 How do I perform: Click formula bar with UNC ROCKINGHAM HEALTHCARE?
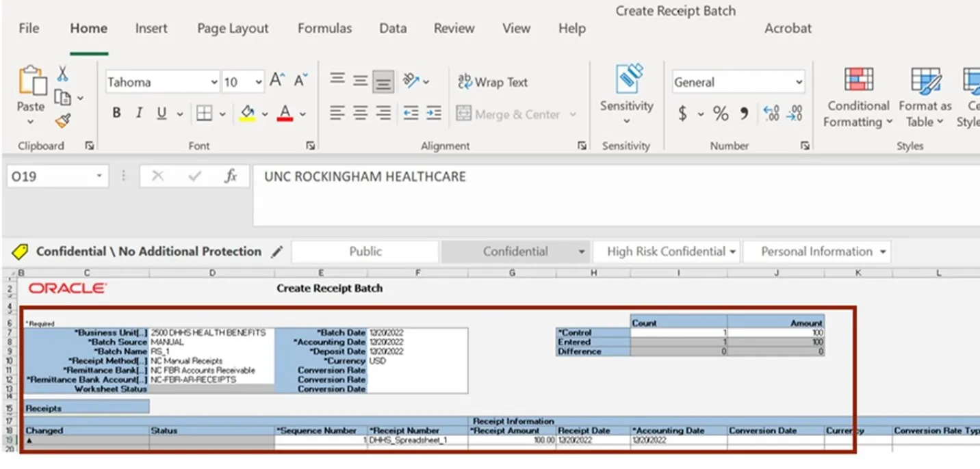616,195
